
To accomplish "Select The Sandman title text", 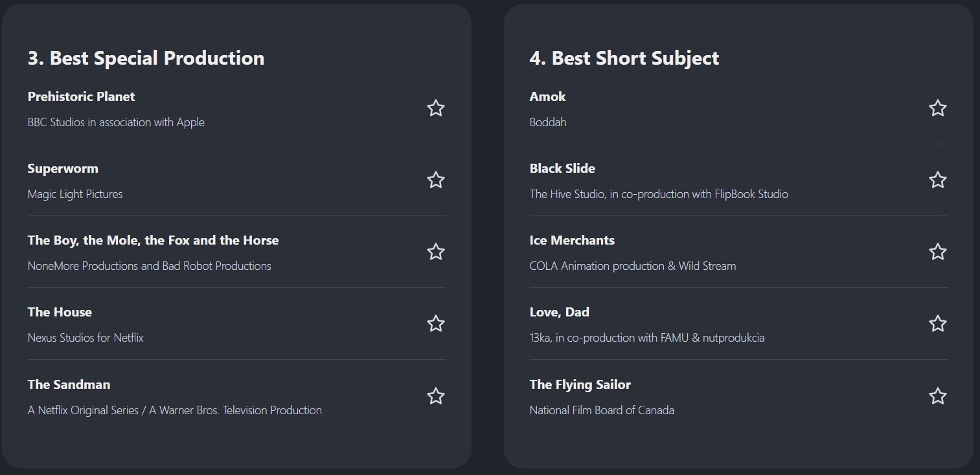I will click(x=69, y=384).
